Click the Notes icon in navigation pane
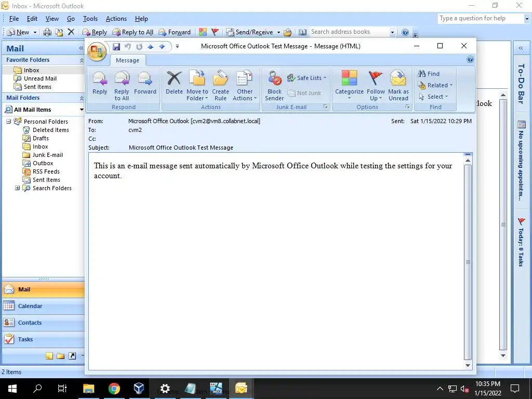 point(49,356)
